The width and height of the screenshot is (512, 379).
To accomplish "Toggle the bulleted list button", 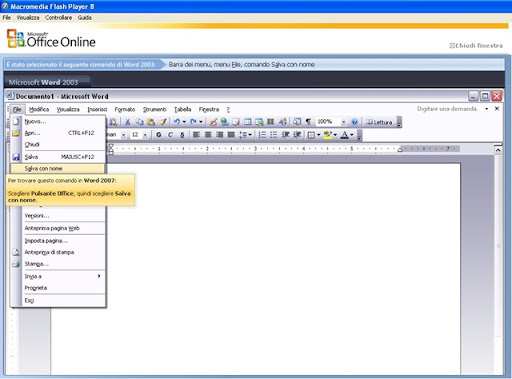I will [274, 135].
